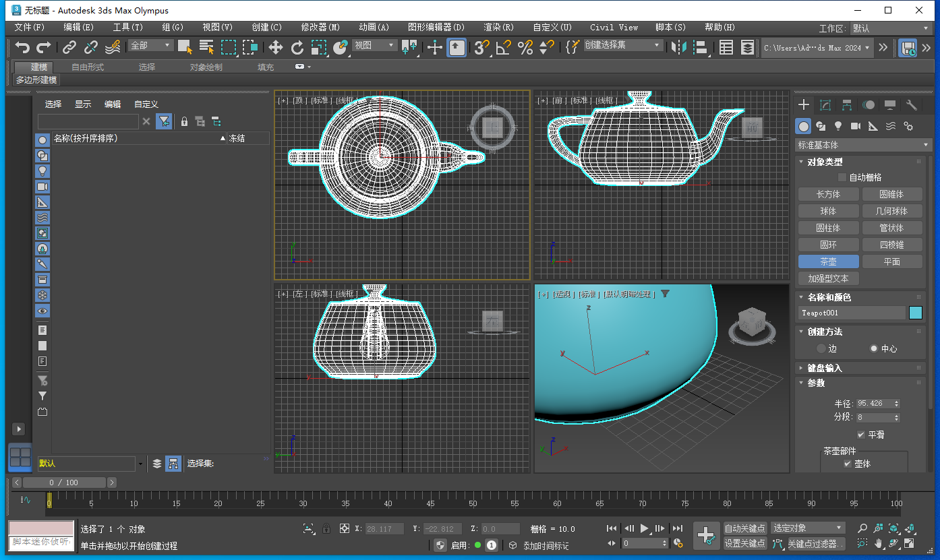
Task: Select the Move tool in toolbar
Action: tap(276, 47)
